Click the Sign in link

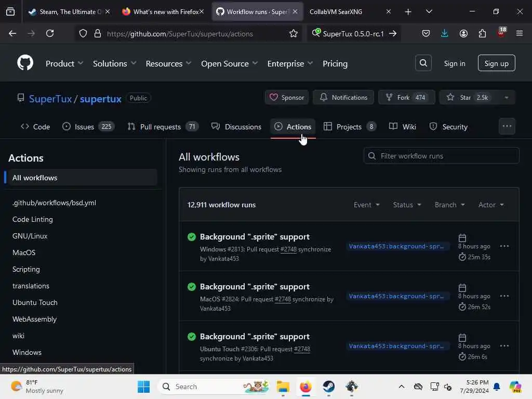[454, 63]
